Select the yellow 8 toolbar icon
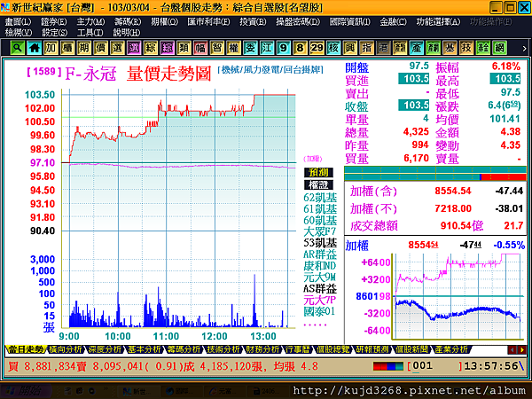Image resolution: width=532 pixels, height=399 pixels. click(300, 48)
